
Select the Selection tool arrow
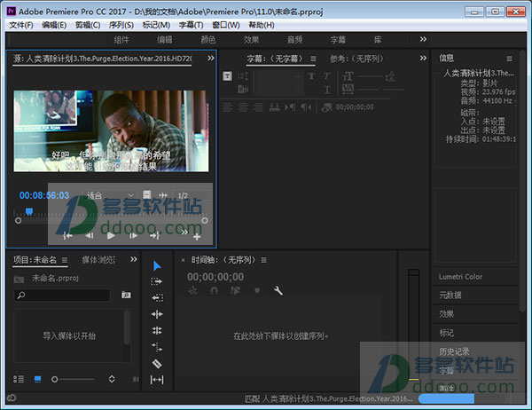tap(157, 265)
